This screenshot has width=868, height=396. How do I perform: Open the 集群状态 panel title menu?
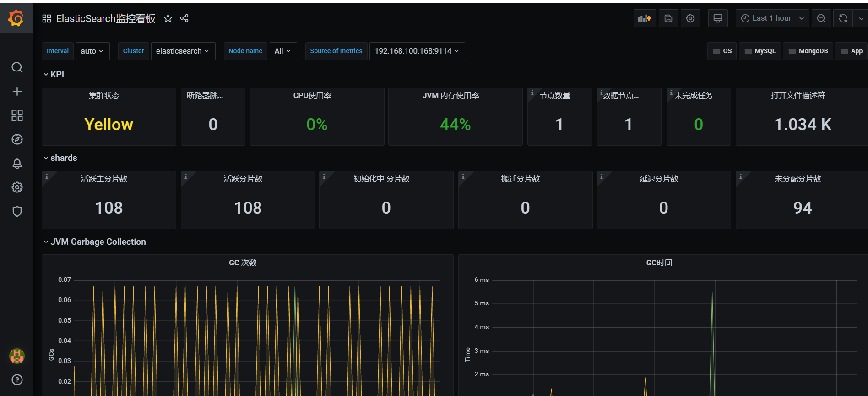point(104,95)
